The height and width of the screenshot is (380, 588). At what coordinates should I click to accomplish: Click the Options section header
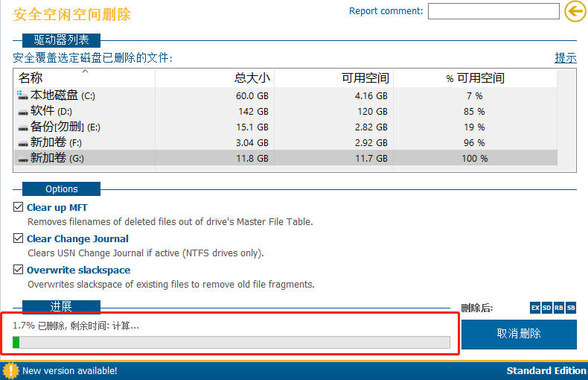click(x=62, y=189)
